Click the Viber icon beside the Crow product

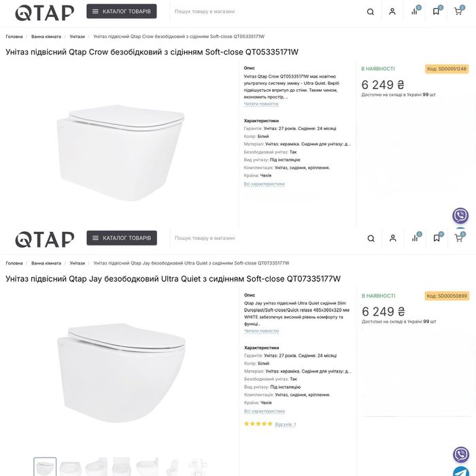pos(460,216)
